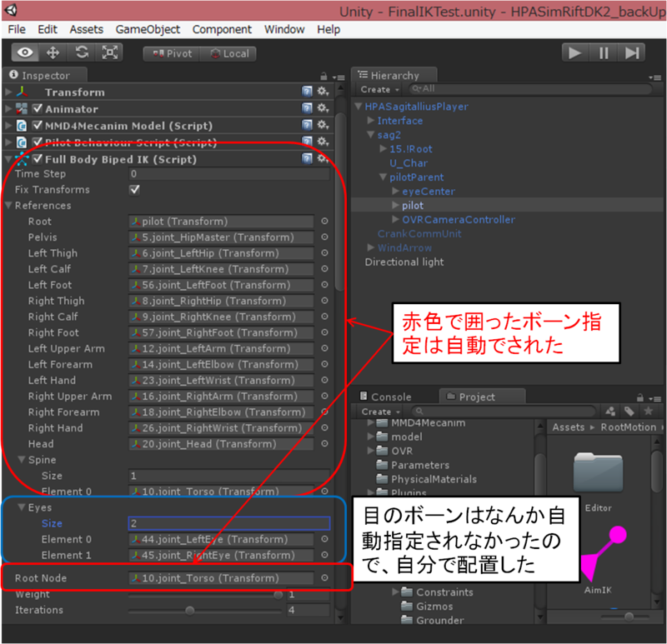Viewport: 667px width, 644px height.
Task: Toggle Project panel lock icon
Action: (x=639, y=398)
